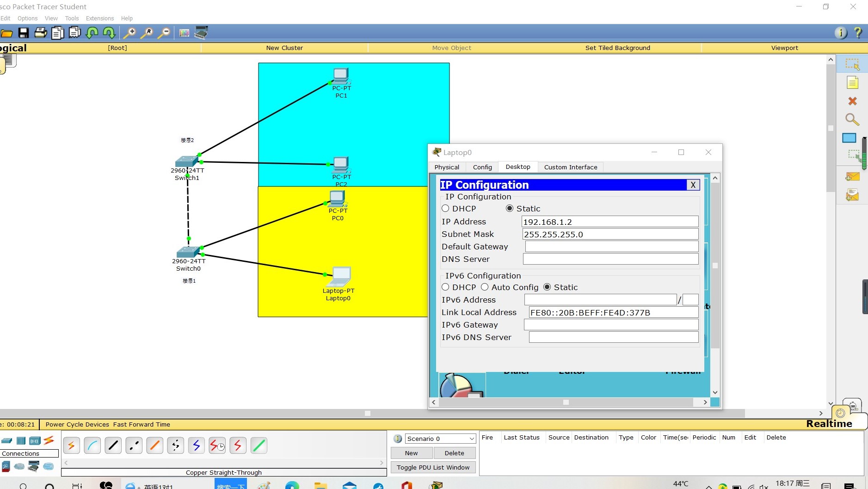Open the network information icon
868x489 pixels.
(x=841, y=32)
